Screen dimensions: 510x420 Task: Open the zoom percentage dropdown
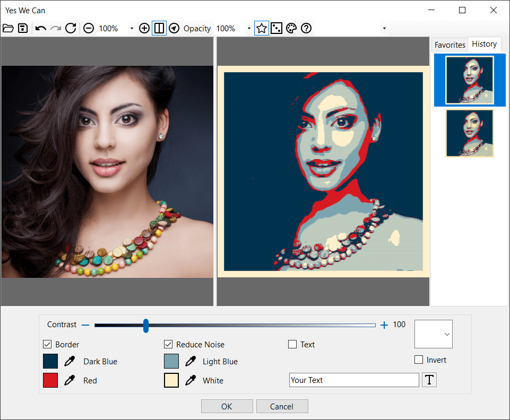coord(132,29)
